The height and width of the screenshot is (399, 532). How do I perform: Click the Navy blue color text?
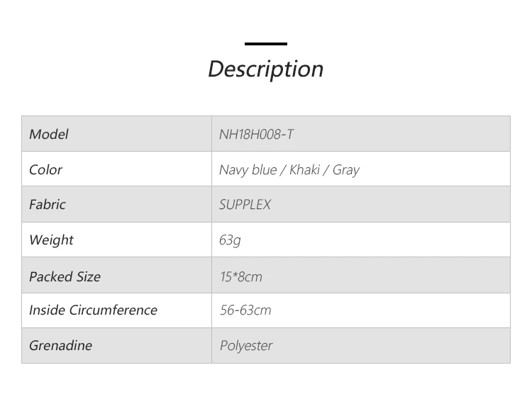(248, 169)
